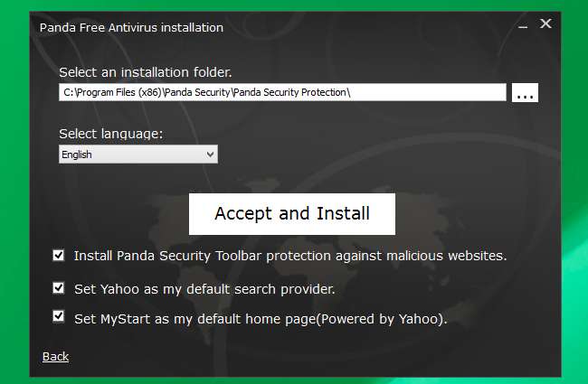This screenshot has width=588, height=384.
Task: Click the "Set MyStart as my default home page" label
Action: pyautogui.click(x=261, y=318)
